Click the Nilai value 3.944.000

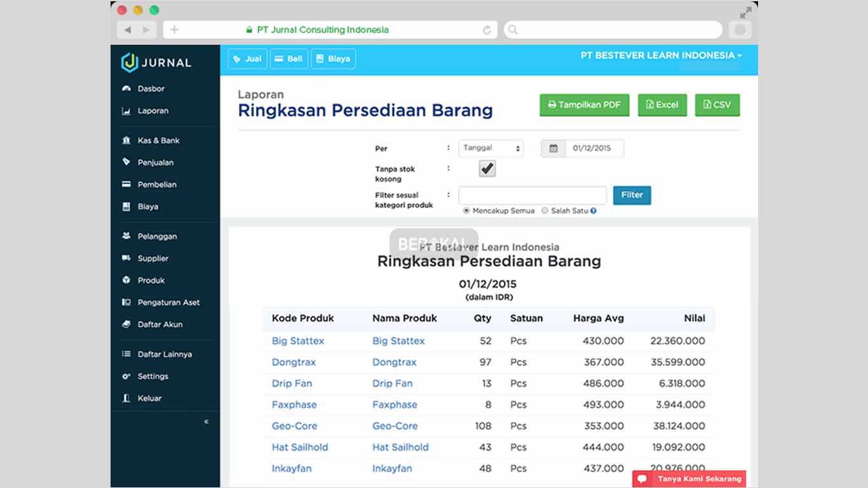point(681,405)
